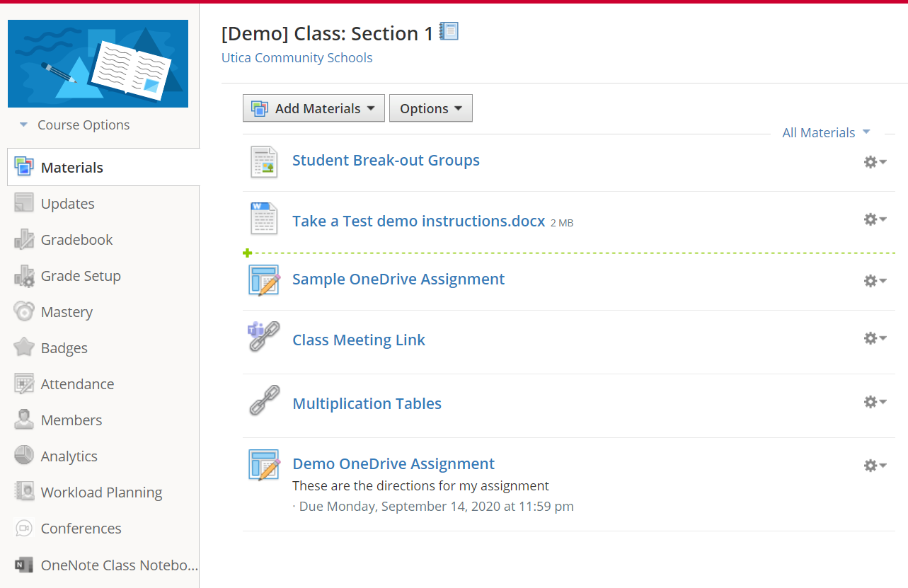Click the Sample OneDrive Assignment icon
Viewport: 908px width, 588px height.
264,280
